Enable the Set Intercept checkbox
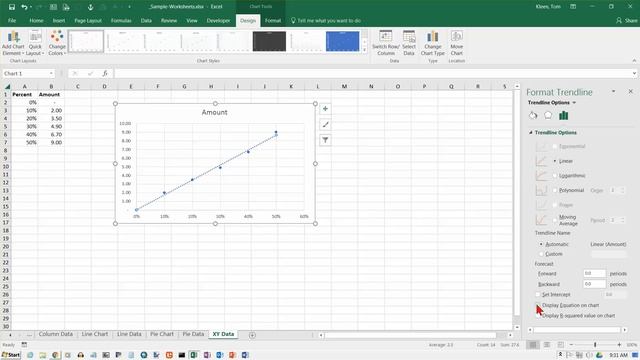640x360 pixels. pos(538,294)
